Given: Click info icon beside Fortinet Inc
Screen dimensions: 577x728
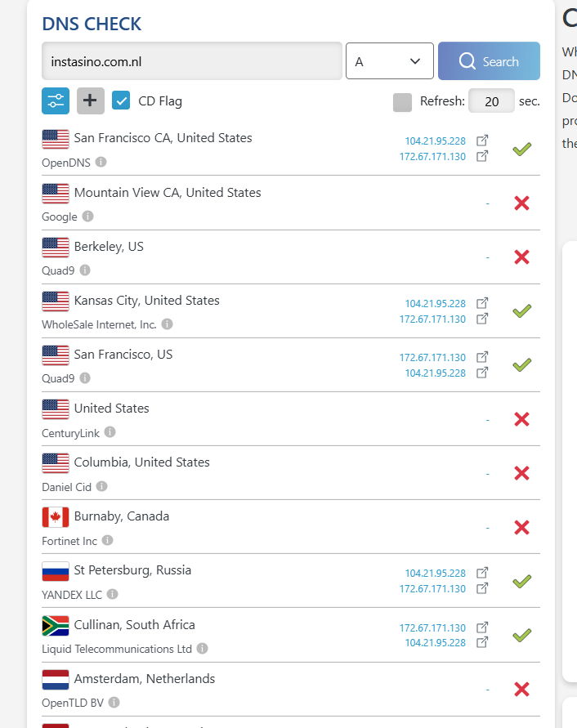Looking at the screenshot, I should tap(107, 540).
